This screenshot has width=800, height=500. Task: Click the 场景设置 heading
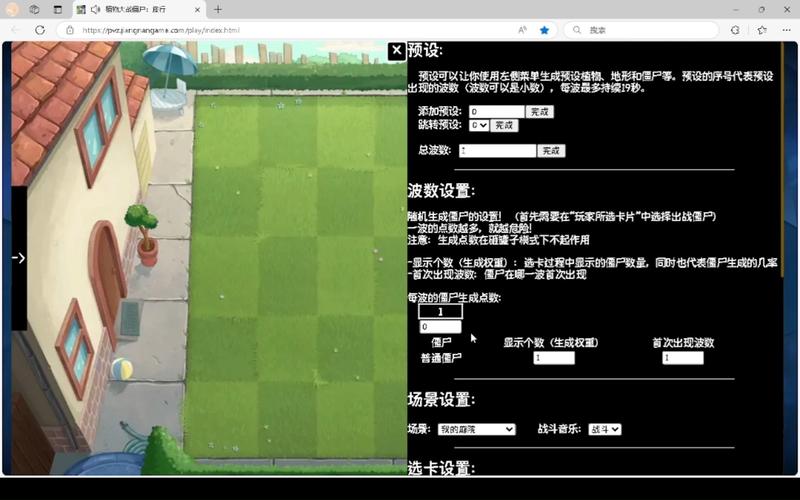point(441,399)
